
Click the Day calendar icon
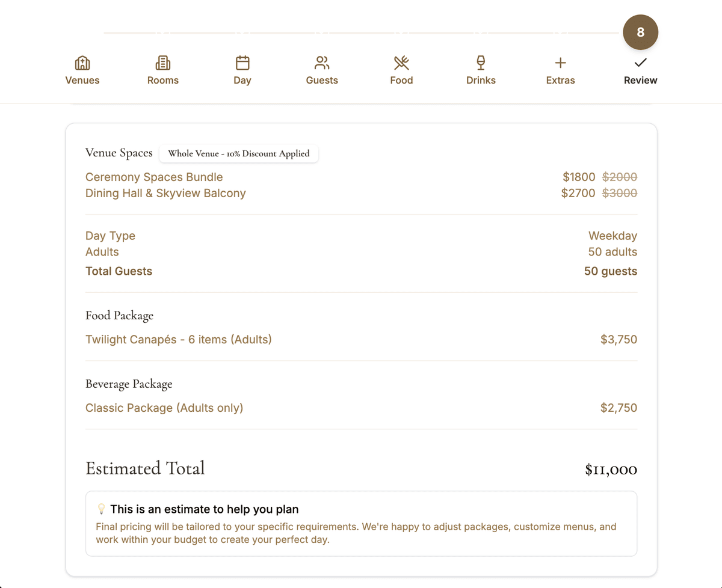pos(242,62)
